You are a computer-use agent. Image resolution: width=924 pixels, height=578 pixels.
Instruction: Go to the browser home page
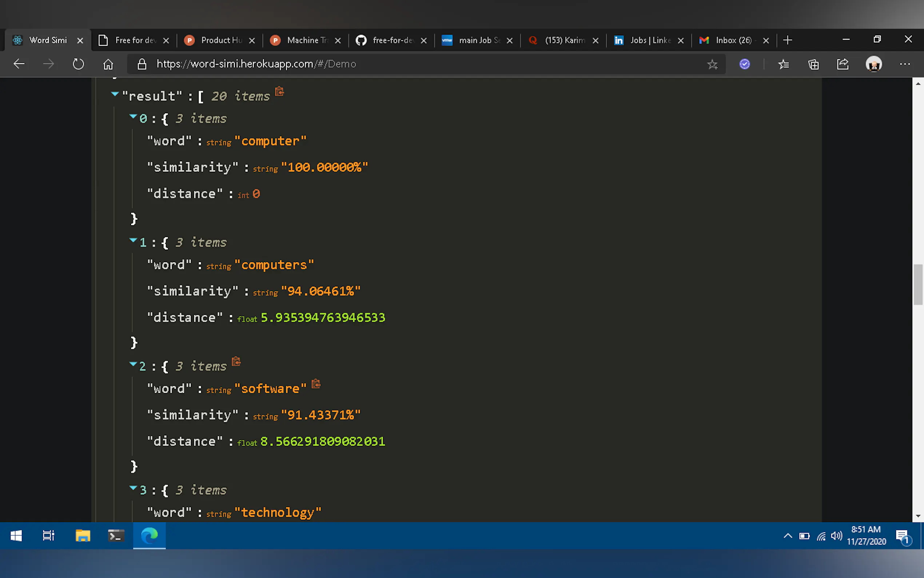[108, 64]
